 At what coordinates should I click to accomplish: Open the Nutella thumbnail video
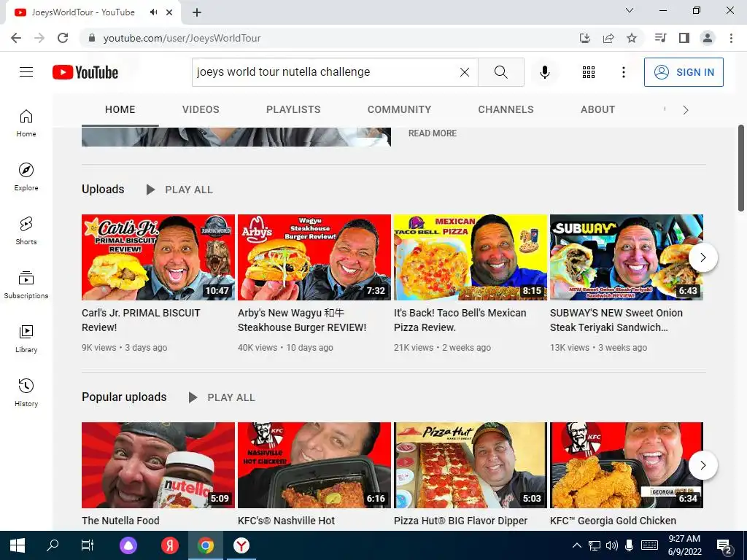coord(158,464)
